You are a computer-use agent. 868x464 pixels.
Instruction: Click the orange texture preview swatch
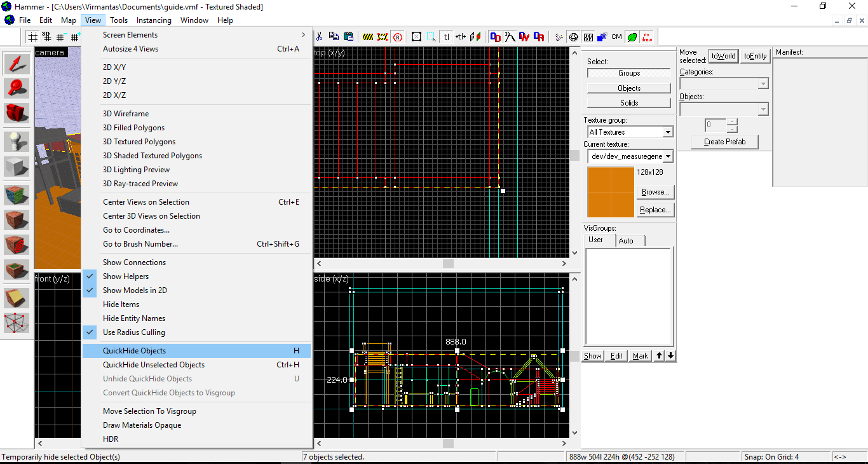611,192
